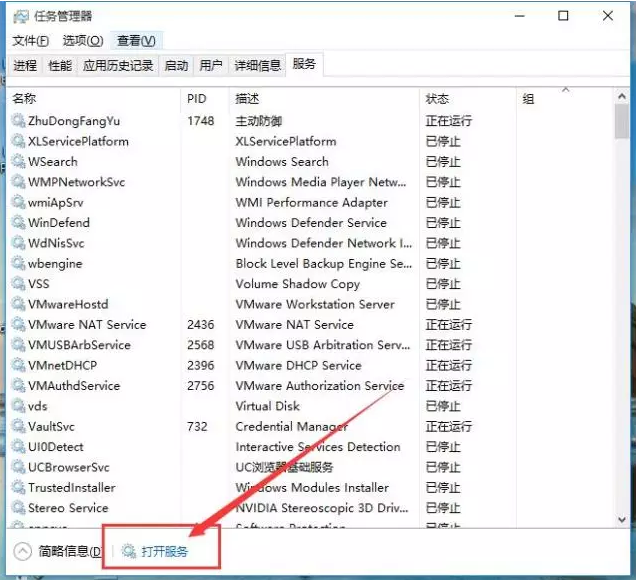Click the gear icon beside TrustedInstaller
The width and height of the screenshot is (636, 580).
pyautogui.click(x=18, y=487)
